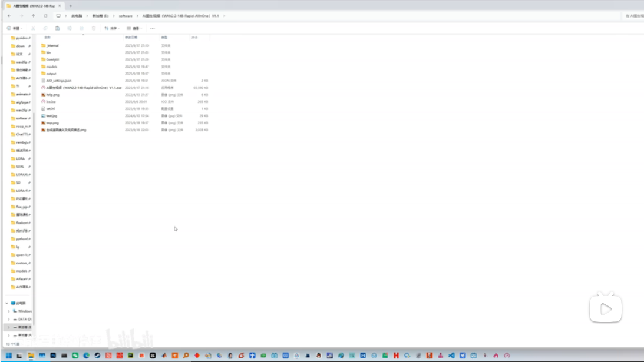644x362 pixels.
Task: Sort by 修改日期 column header
Action: point(131,37)
